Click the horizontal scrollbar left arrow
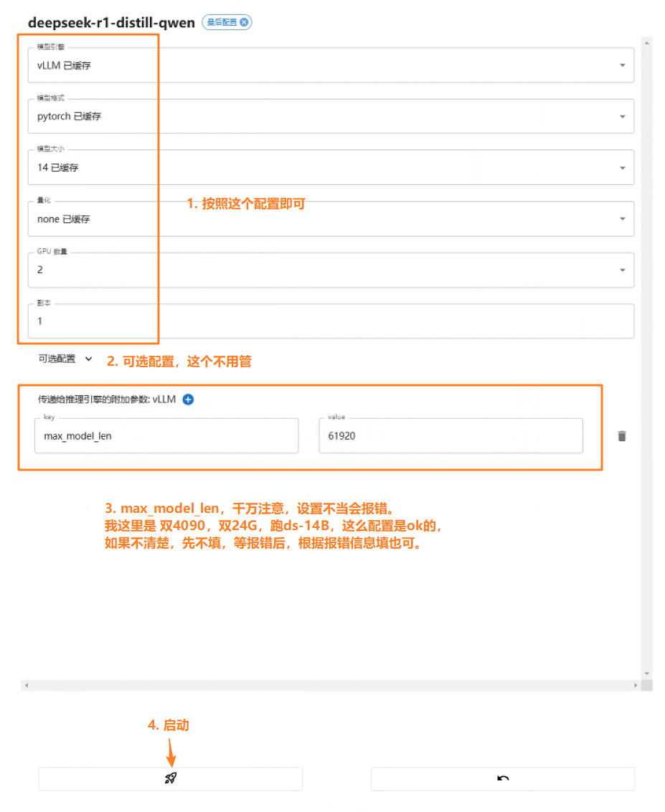The height and width of the screenshot is (812, 665). point(27,685)
